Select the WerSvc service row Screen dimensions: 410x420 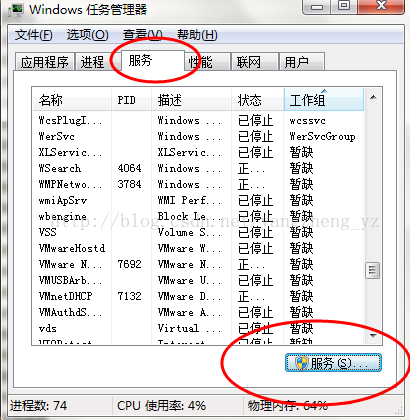198,136
